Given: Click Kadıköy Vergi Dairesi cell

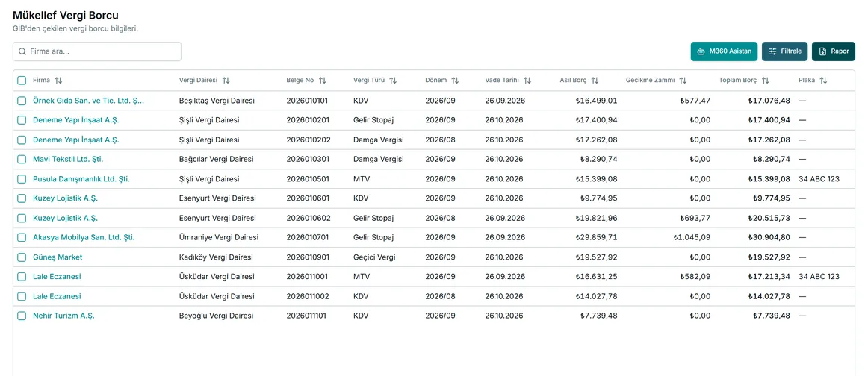Looking at the screenshot, I should [x=216, y=257].
